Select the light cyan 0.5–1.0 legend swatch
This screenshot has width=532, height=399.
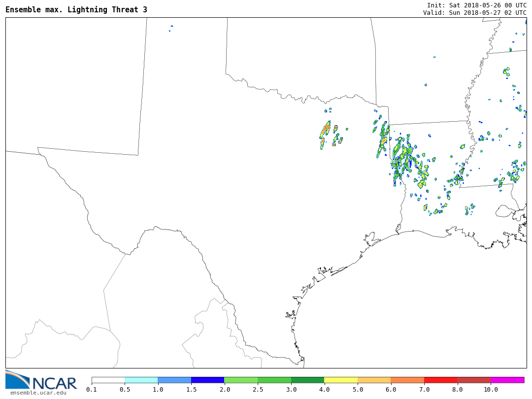[x=141, y=380]
